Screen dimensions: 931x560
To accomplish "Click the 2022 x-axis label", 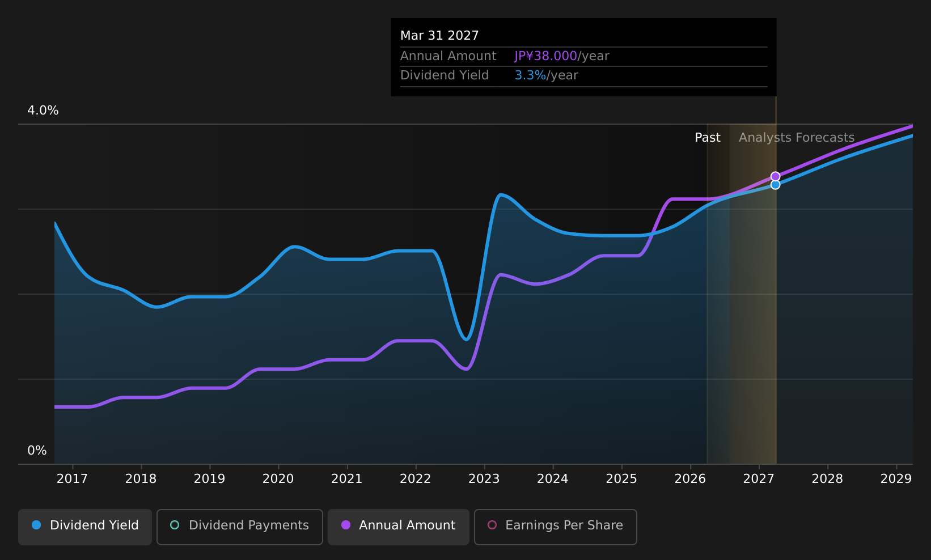I will (415, 479).
